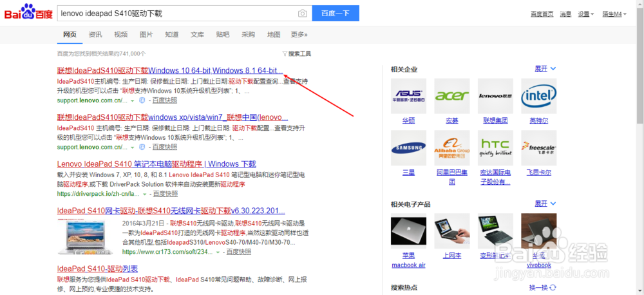Click verified badge icon in first result

[142, 100]
